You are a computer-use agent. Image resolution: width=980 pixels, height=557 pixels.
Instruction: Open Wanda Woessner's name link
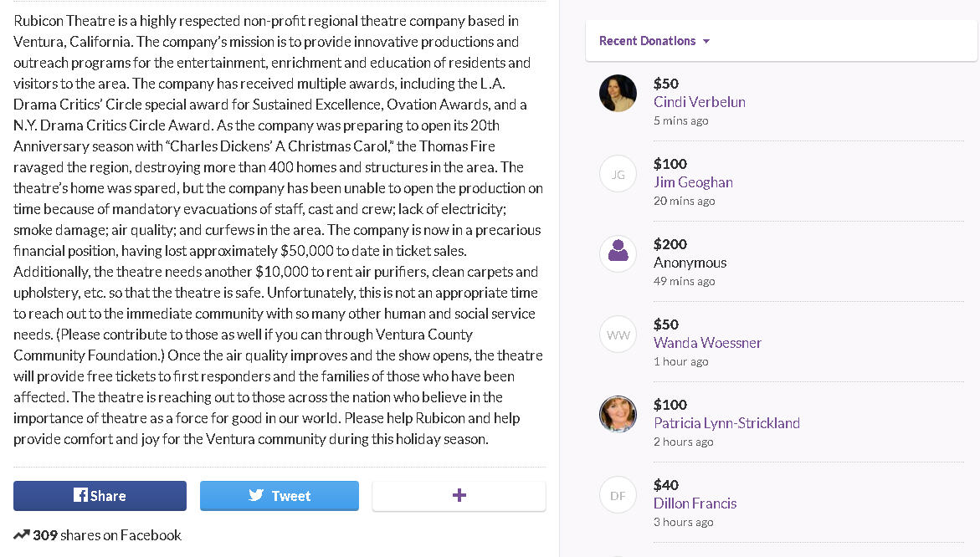[x=707, y=343]
